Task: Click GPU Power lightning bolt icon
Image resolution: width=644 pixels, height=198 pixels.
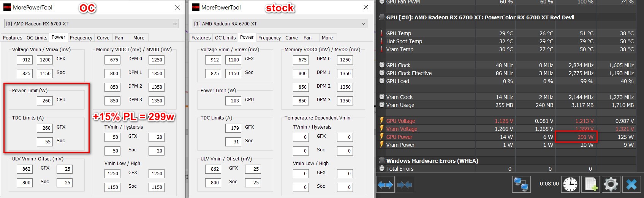Action: coord(382,137)
